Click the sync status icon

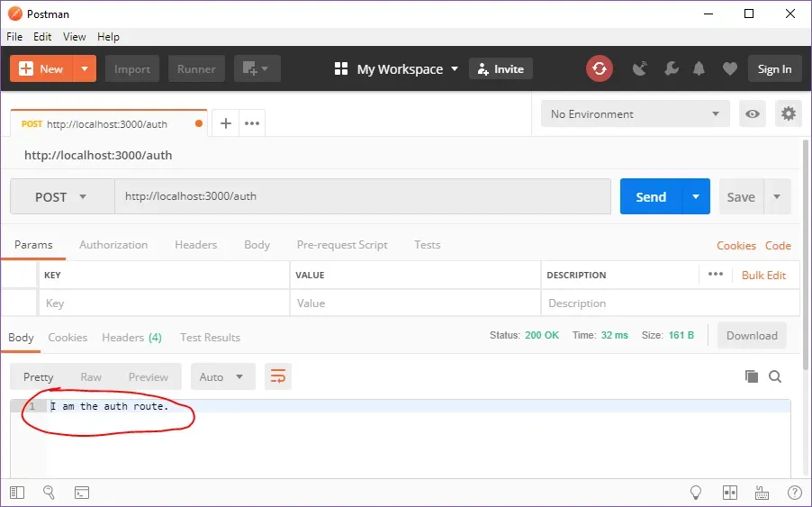tap(599, 68)
